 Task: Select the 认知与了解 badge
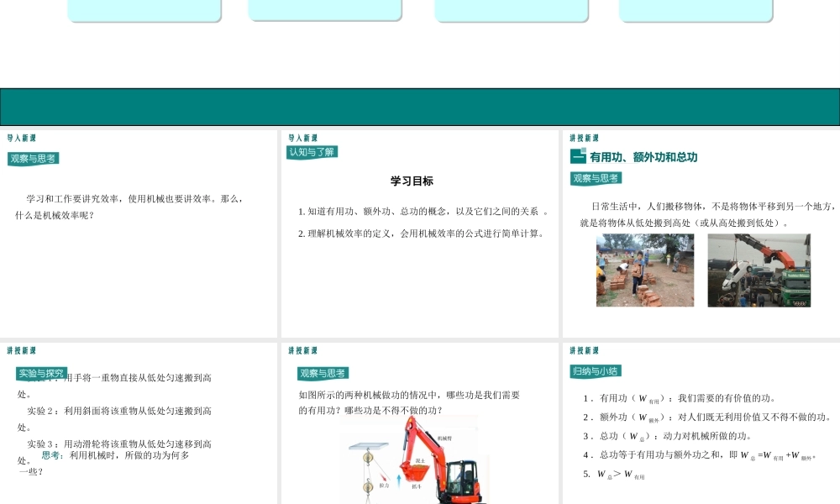[312, 152]
